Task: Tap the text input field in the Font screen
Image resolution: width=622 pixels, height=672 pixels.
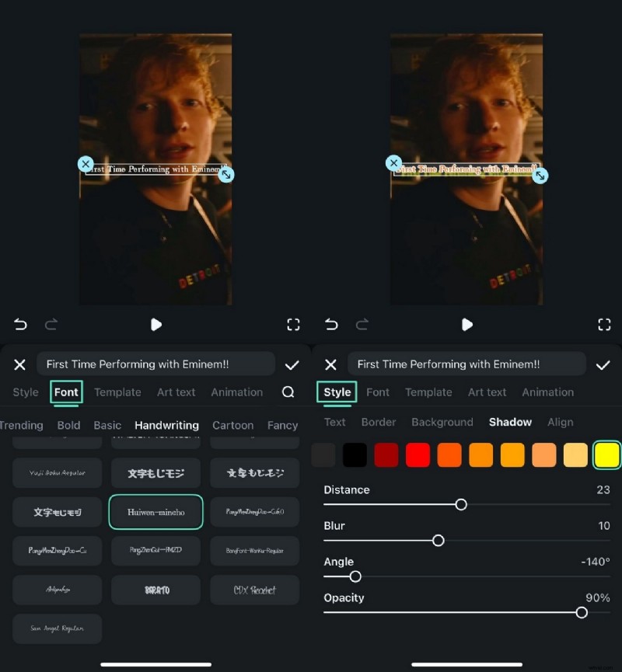Action: 155,364
